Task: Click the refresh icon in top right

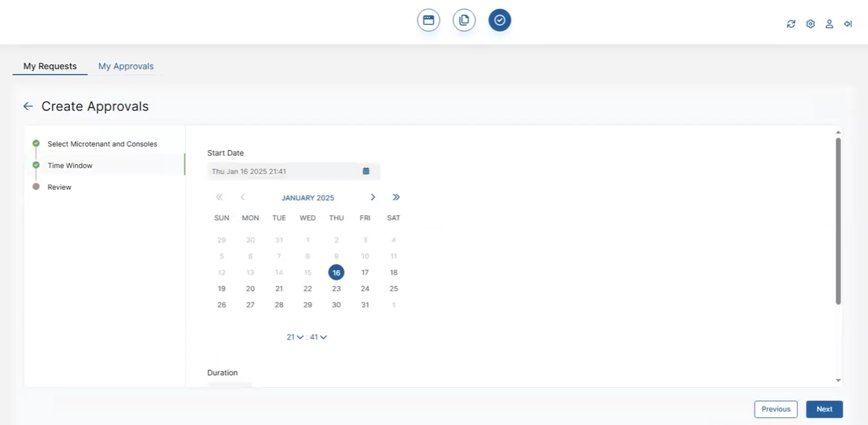Action: pos(791,23)
